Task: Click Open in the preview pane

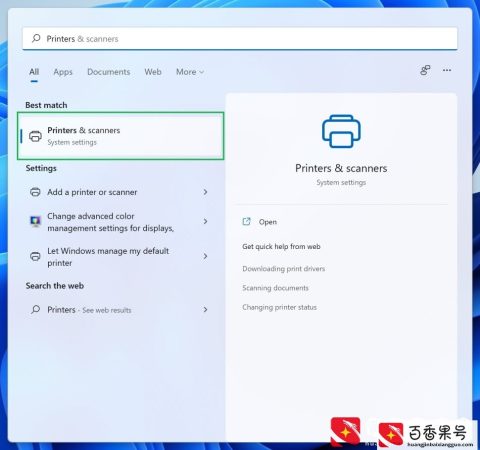Action: 268,222
